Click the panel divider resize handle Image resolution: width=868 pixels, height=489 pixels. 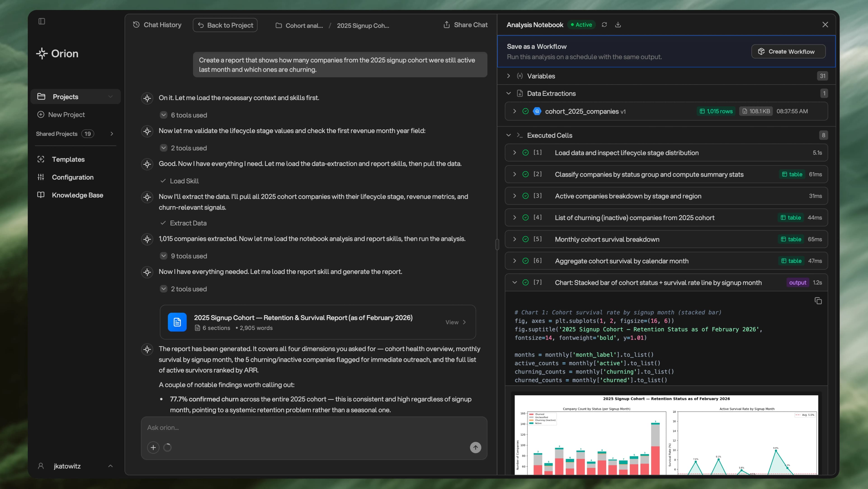tap(497, 244)
